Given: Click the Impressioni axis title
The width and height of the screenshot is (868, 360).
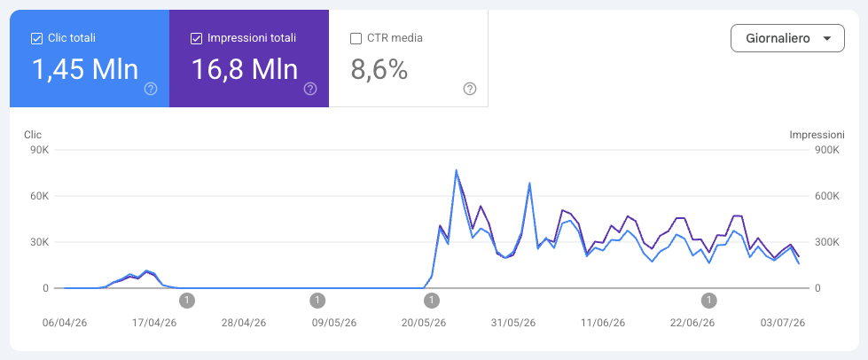Looking at the screenshot, I should click(x=817, y=135).
